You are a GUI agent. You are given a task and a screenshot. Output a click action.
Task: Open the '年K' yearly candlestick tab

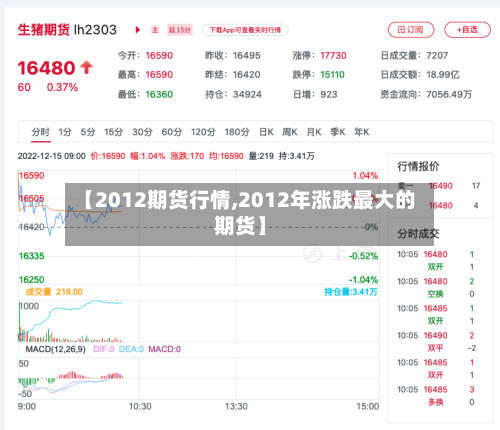coord(362,132)
